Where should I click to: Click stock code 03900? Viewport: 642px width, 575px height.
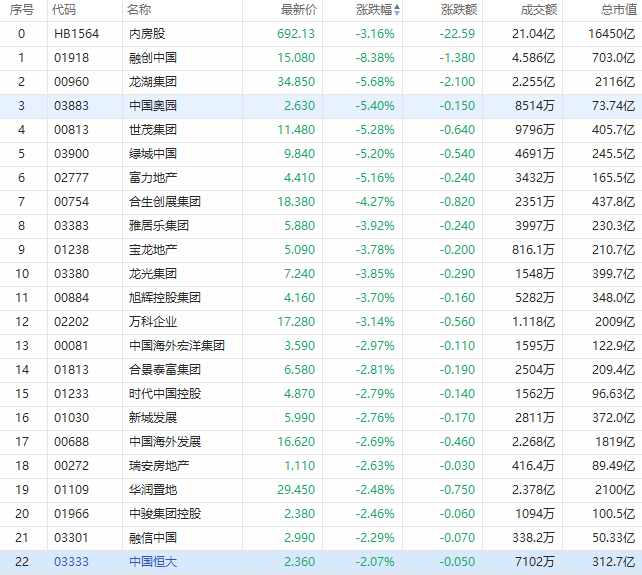pyautogui.click(x=71, y=154)
